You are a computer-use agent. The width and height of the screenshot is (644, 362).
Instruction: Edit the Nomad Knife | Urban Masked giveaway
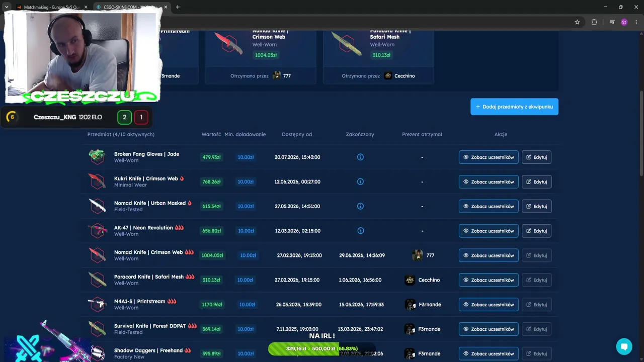[x=536, y=207]
